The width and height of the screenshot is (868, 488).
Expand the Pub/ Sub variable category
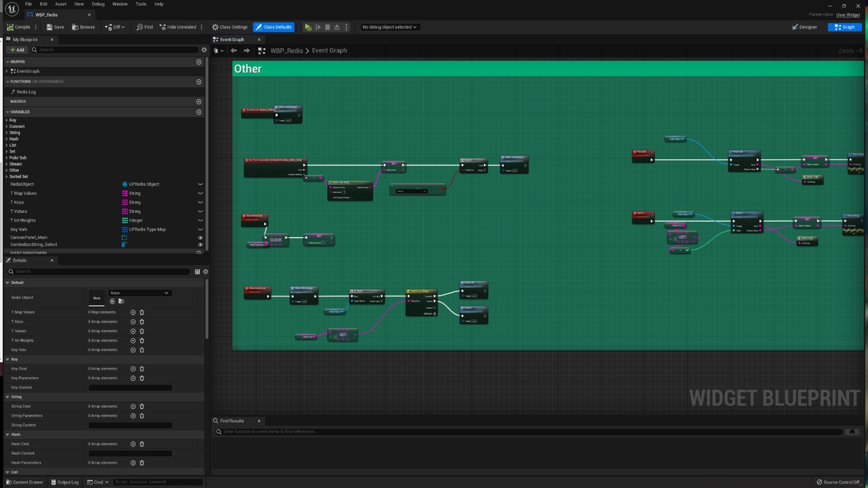click(7, 158)
